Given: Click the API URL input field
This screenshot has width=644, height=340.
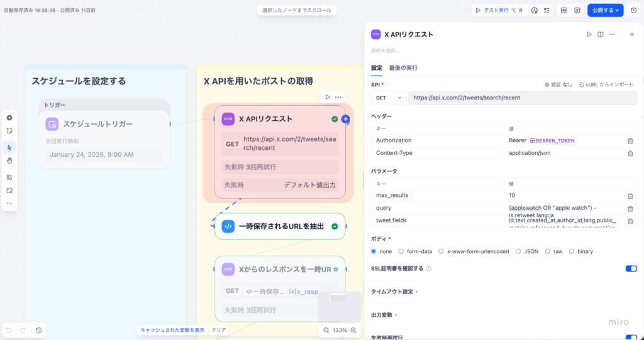Looking at the screenshot, I should click(522, 98).
